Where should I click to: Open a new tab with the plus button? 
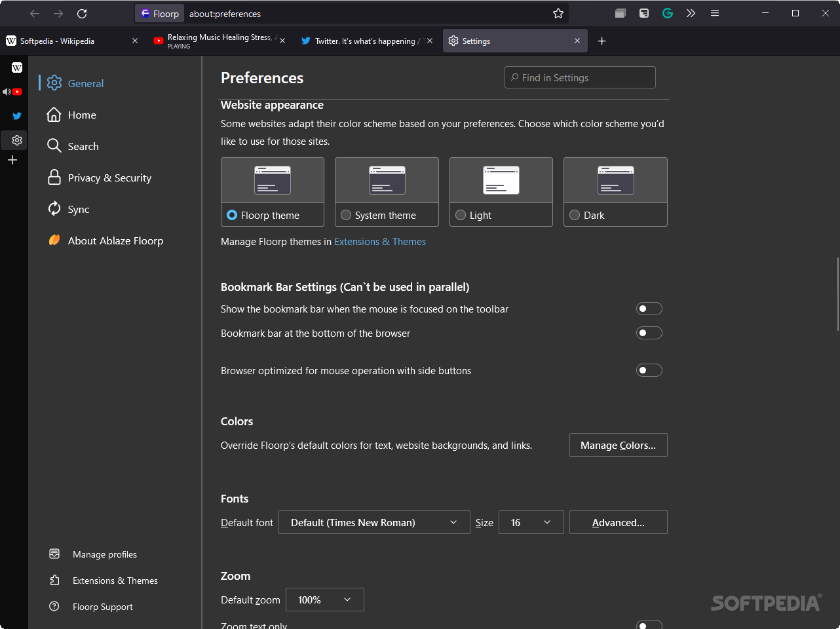[601, 41]
